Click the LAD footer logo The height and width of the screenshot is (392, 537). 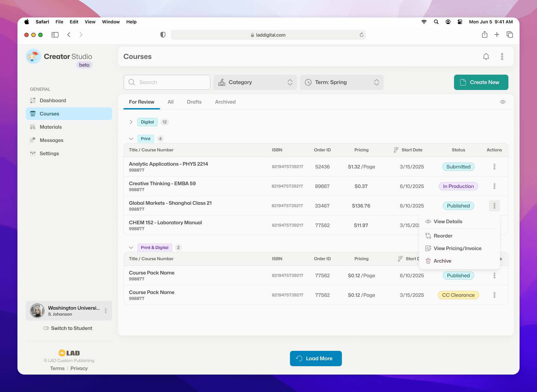click(69, 353)
